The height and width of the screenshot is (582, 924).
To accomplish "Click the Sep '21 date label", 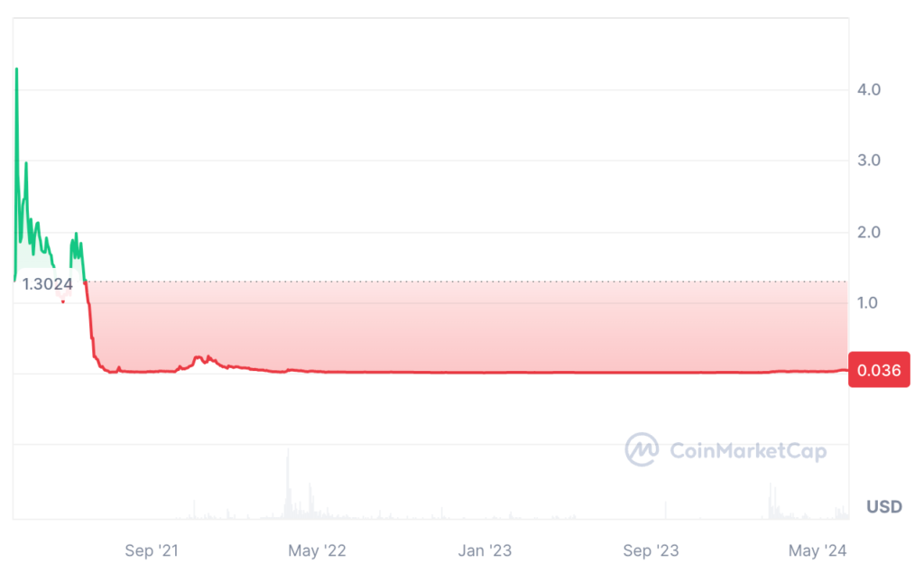I will (x=151, y=550).
